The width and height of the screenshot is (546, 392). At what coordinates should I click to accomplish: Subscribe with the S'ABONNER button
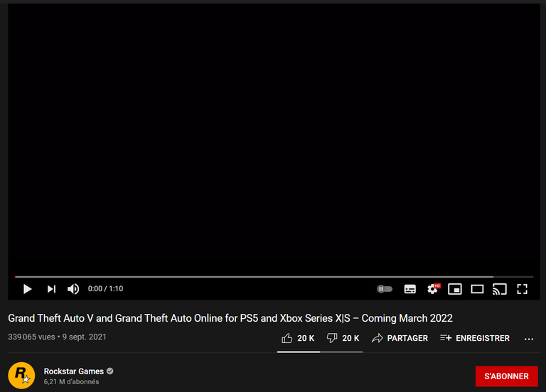tap(507, 376)
